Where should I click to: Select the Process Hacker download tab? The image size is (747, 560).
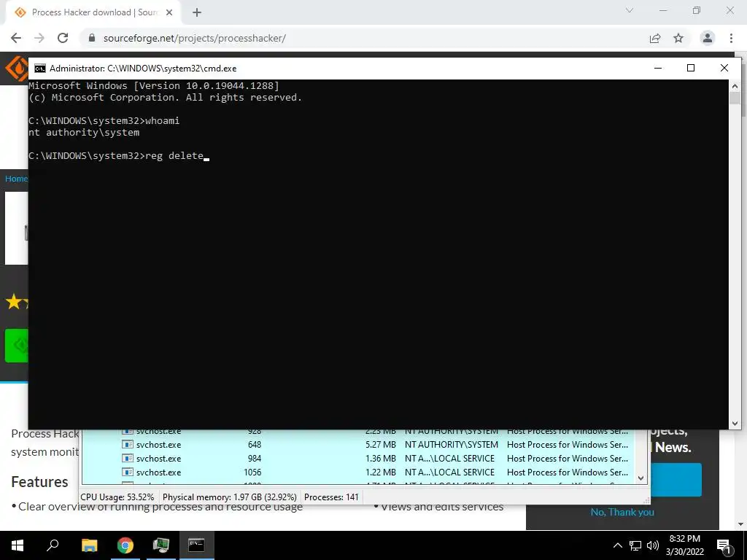click(x=93, y=12)
